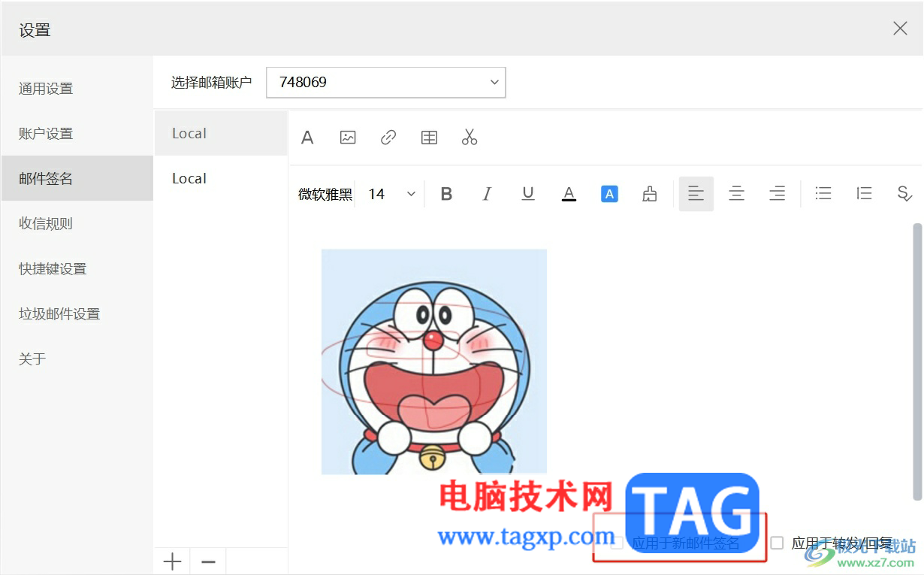Select the first Local signature entry
Viewport: 924px width, 575px height.
(221, 134)
